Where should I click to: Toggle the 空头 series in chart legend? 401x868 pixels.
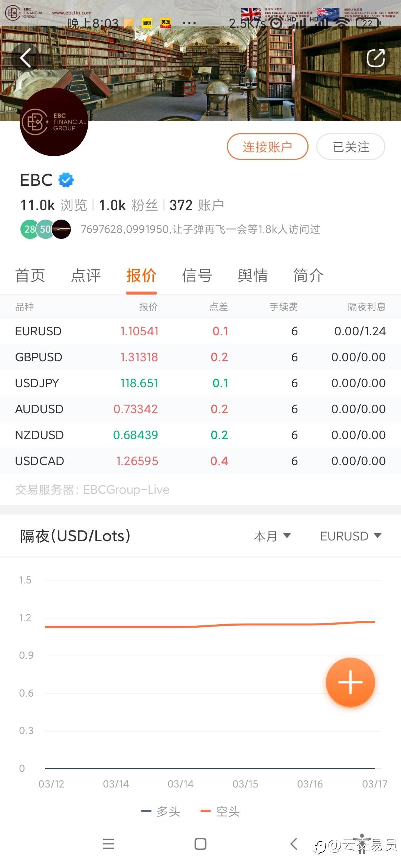point(220,811)
